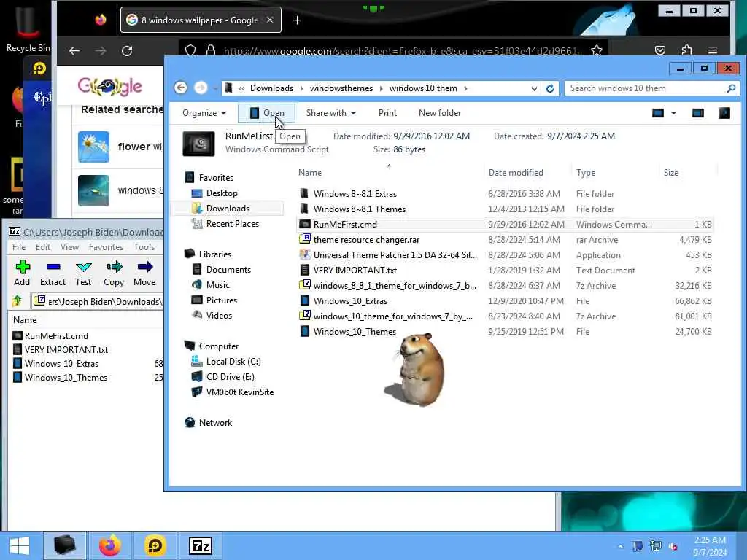747x560 pixels.
Task: Click Open button in Explorer toolbar
Action: [266, 113]
